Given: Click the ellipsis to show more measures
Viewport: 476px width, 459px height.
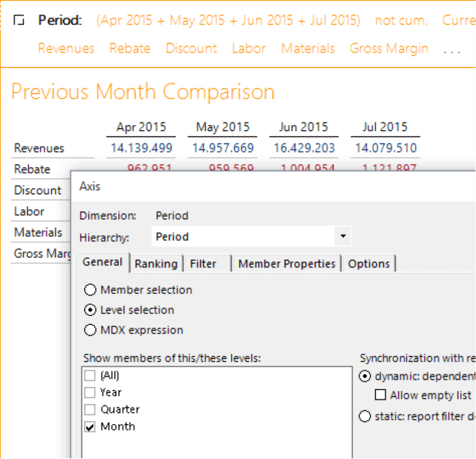Looking at the screenshot, I should tap(451, 49).
